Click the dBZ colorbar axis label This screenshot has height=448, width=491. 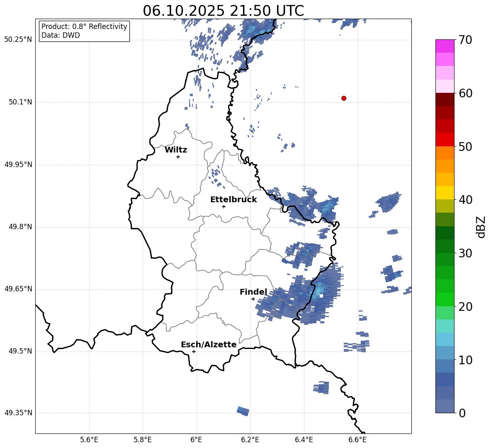pos(481,227)
